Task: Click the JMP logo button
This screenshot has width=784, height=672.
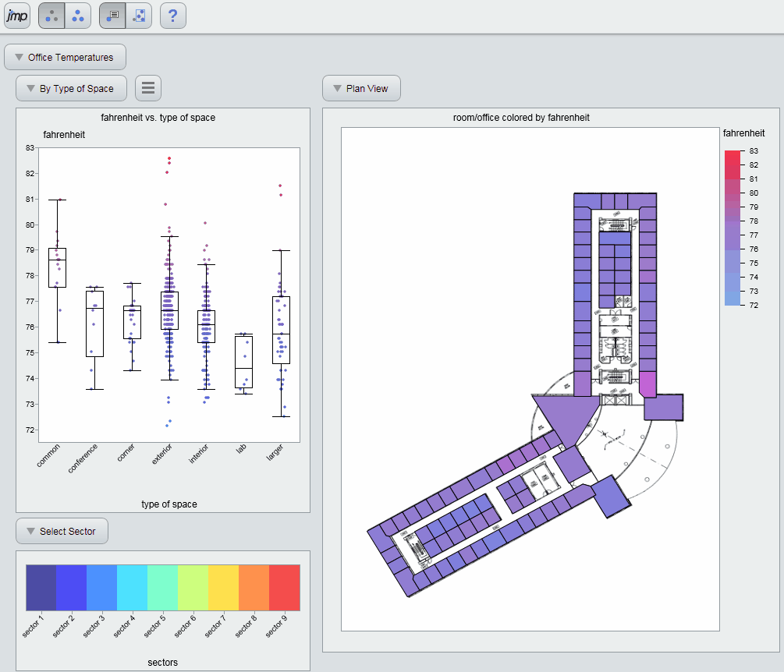Action: pyautogui.click(x=16, y=16)
